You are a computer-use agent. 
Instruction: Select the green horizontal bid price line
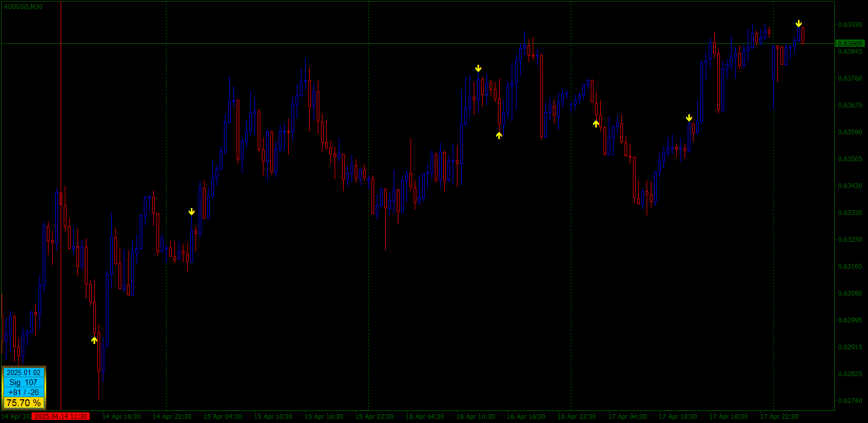[417, 43]
